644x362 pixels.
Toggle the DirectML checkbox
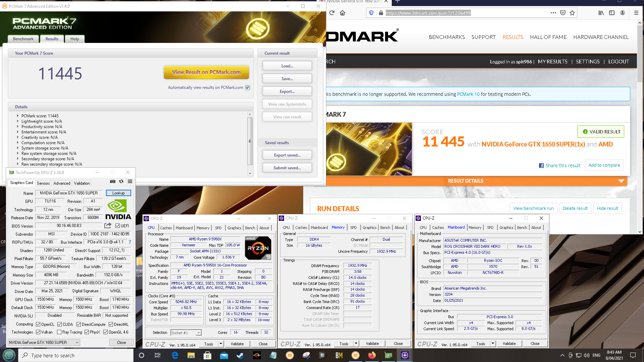(x=111, y=324)
